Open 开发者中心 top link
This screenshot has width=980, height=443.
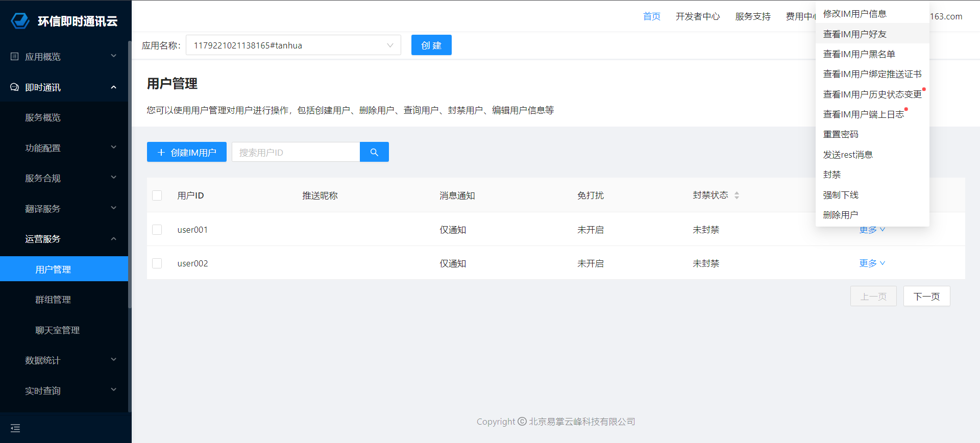pyautogui.click(x=698, y=16)
